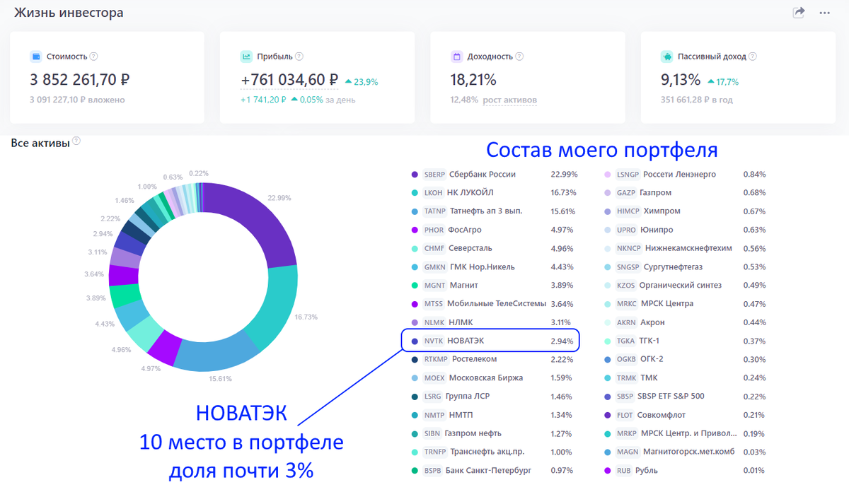Click the НЛМК asset name
The height and width of the screenshot is (504, 849).
[462, 322]
